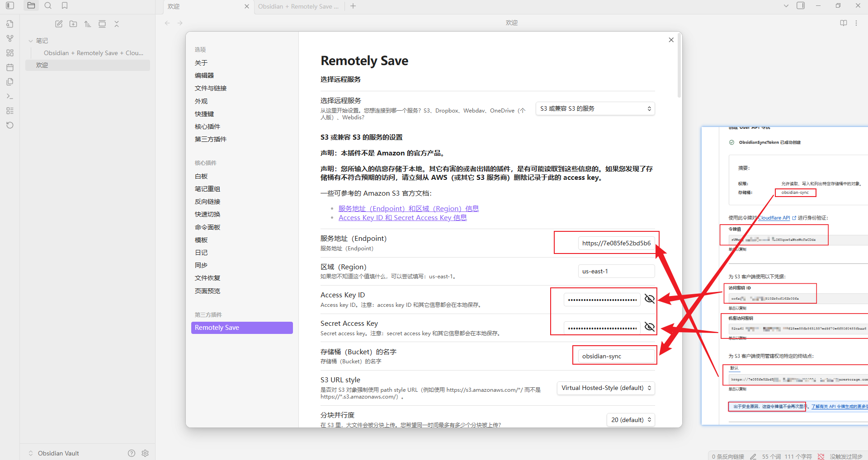Open the remote service dropdown showing S3

(595, 108)
